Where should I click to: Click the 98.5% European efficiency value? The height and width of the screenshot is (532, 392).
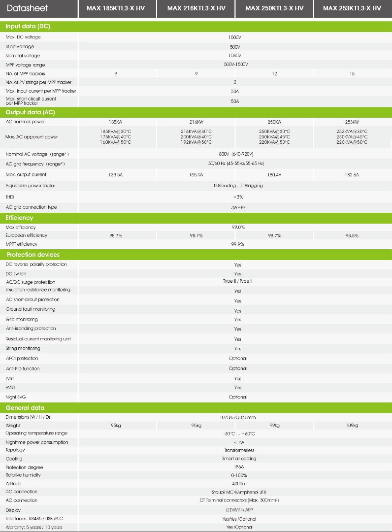pyautogui.click(x=352, y=235)
